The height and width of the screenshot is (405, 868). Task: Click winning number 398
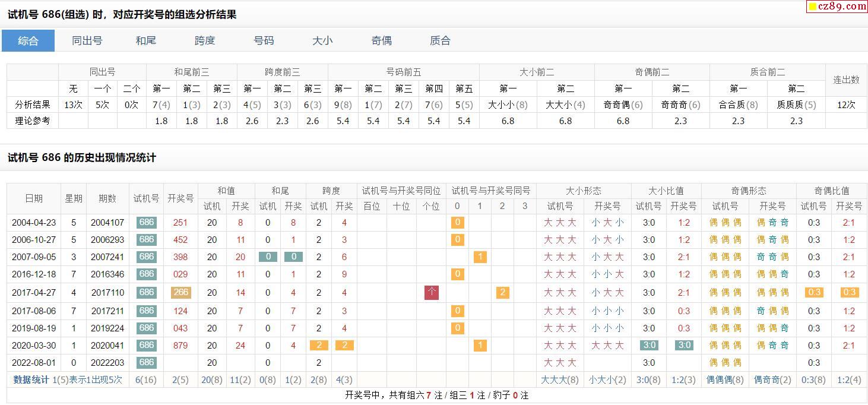tap(180, 257)
